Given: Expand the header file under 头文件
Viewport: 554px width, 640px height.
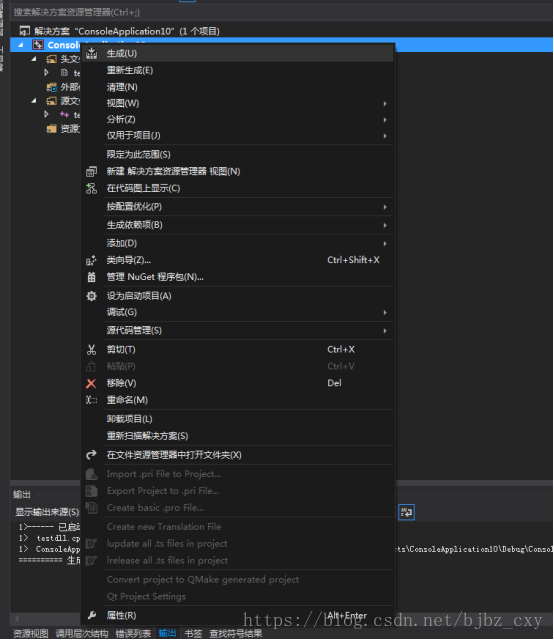Looking at the screenshot, I should 46,73.
